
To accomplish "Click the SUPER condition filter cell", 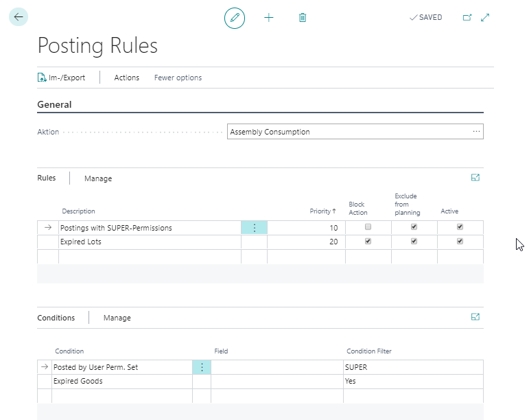I will 413,367.
